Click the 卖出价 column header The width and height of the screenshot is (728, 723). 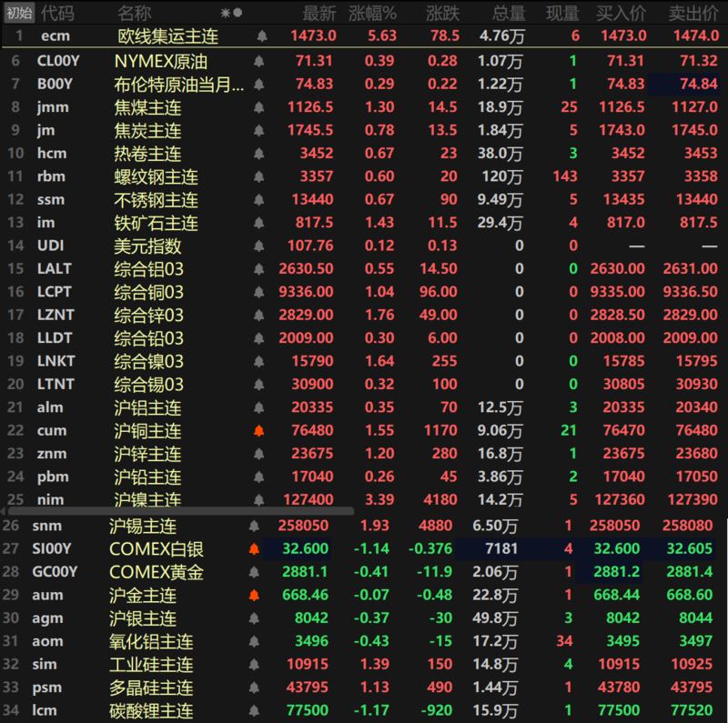click(x=693, y=14)
